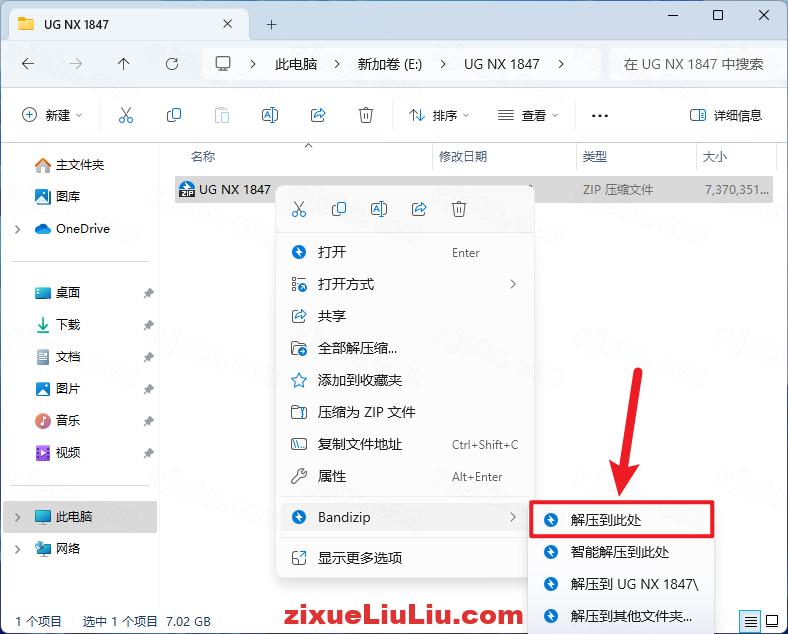Switch to large thumbnails view icon in status bar
This screenshot has width=788, height=634.
click(772, 621)
